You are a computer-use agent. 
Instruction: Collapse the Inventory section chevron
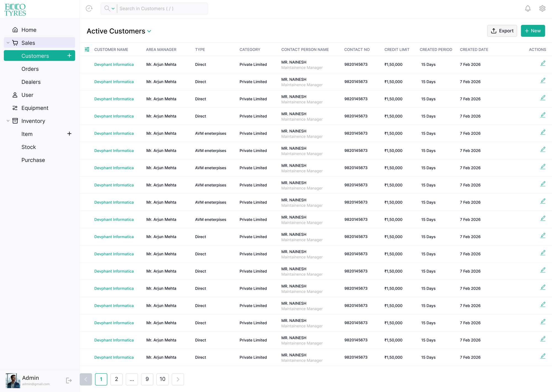pyautogui.click(x=8, y=121)
